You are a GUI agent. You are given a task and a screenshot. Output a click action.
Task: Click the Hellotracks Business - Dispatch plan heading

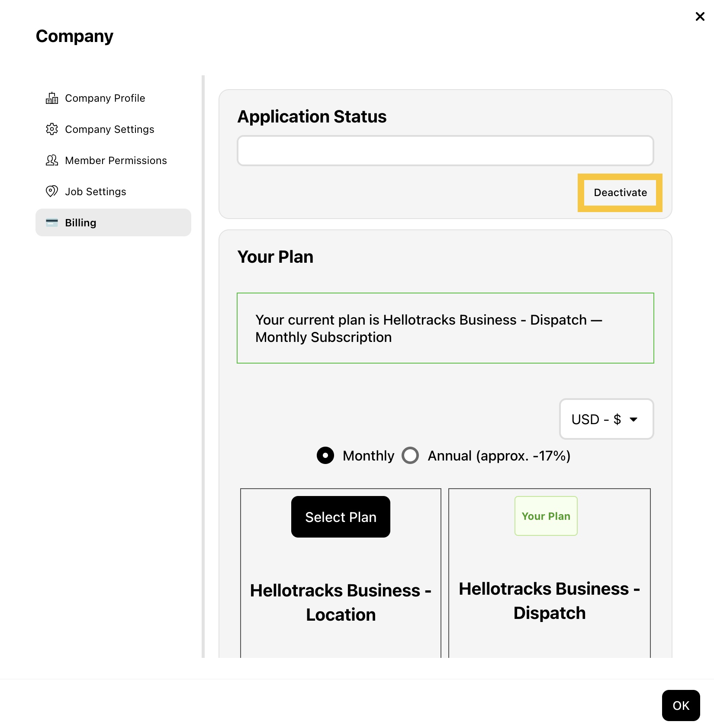[x=550, y=601]
